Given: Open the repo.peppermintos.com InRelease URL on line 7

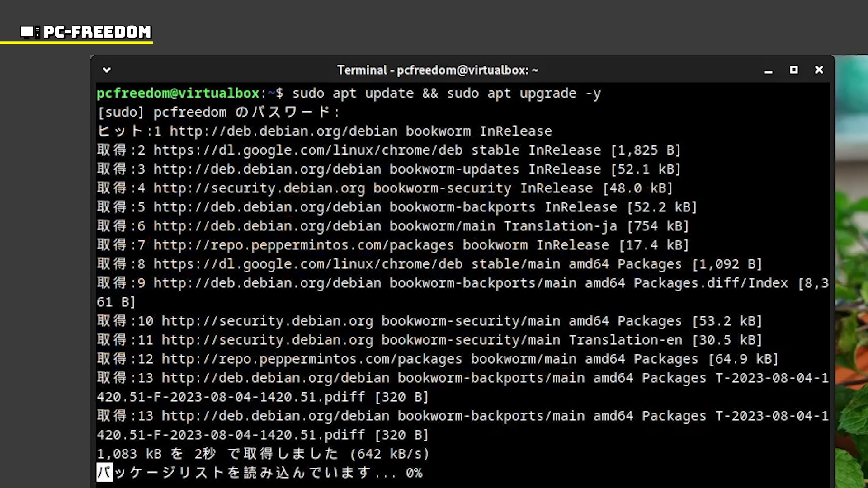Looking at the screenshot, I should pos(303,245).
